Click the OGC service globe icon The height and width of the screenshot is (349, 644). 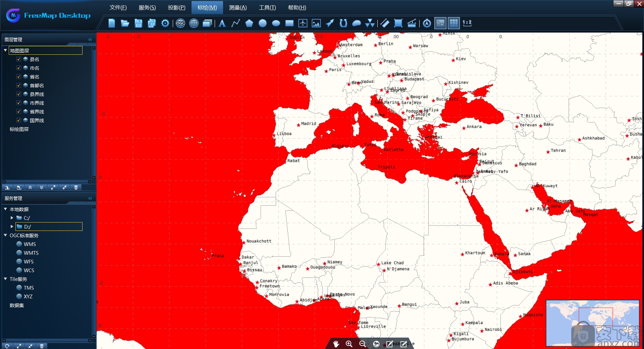(180, 23)
